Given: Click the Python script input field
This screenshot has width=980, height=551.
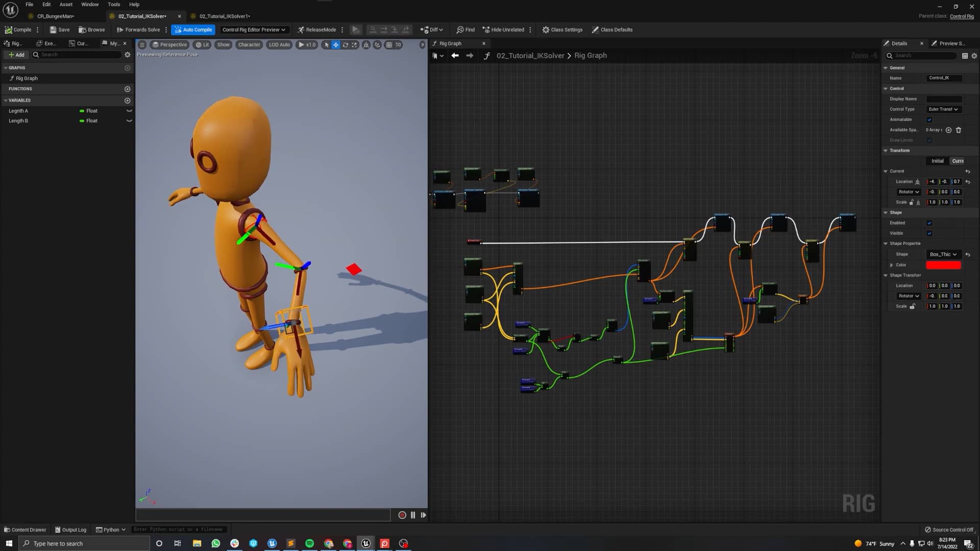Looking at the screenshot, I should click(179, 529).
